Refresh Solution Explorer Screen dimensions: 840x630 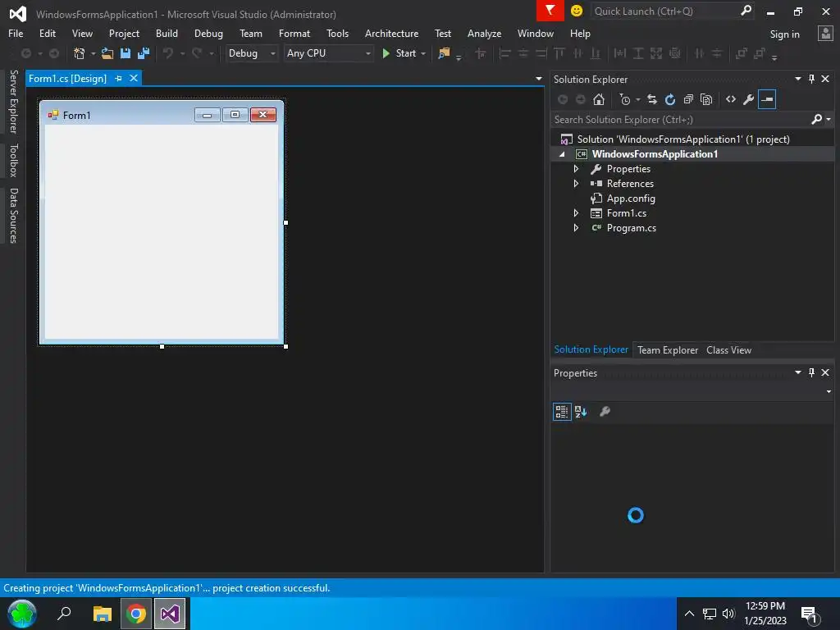(x=670, y=99)
